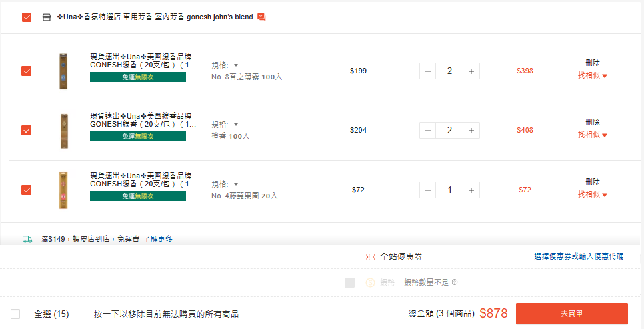The height and width of the screenshot is (329, 644).
Task: Click the chat icon beside the shop name
Action: (261, 17)
